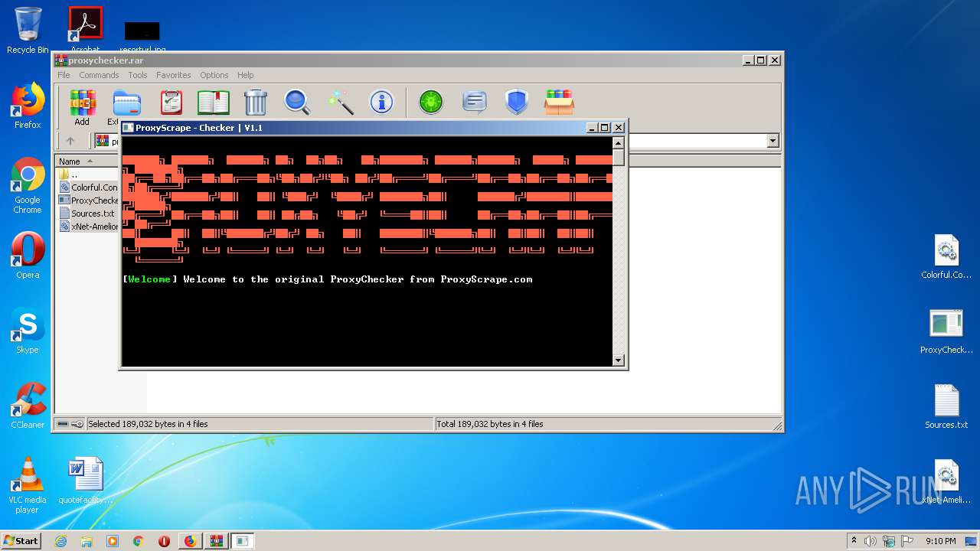Image resolution: width=980 pixels, height=551 pixels.
Task: Click the Find magnifying glass toolbar icon
Action: (x=297, y=103)
